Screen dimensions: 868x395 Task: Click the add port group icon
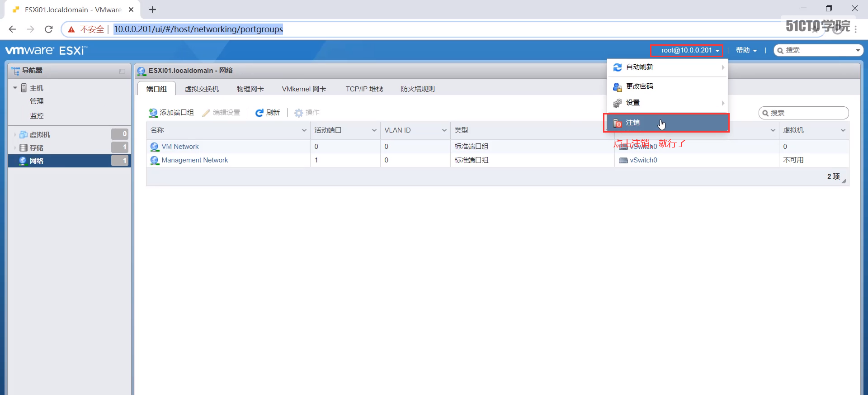[x=153, y=113]
